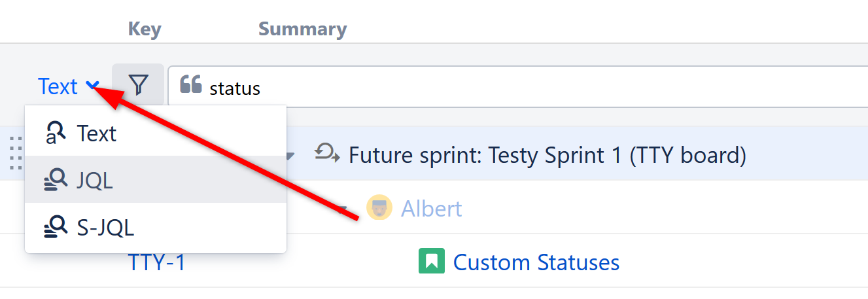Open the TTY-1 issue key link
Image resolution: width=868 pixels, height=299 pixels.
tap(156, 262)
